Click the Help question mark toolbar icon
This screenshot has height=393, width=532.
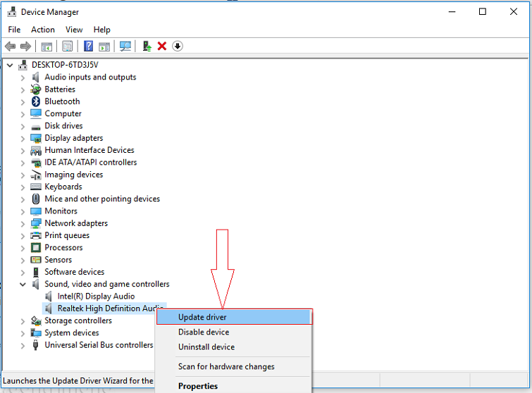(88, 46)
